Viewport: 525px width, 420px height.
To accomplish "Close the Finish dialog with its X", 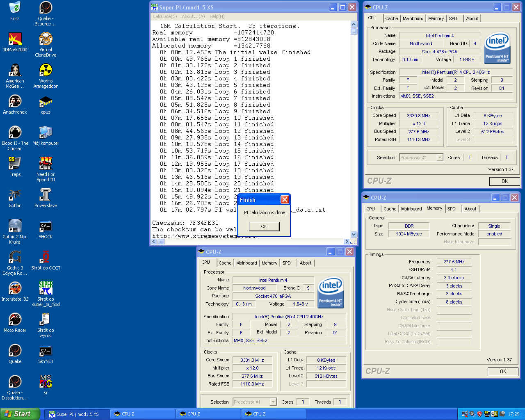I will pyautogui.click(x=285, y=200).
